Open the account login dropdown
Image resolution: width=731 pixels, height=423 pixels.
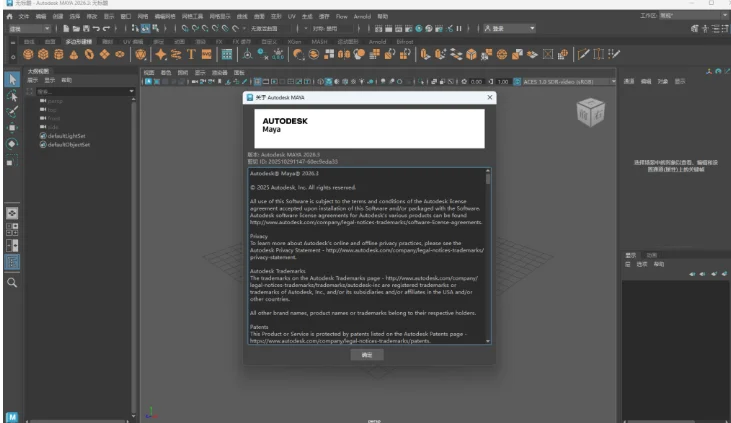coord(509,28)
